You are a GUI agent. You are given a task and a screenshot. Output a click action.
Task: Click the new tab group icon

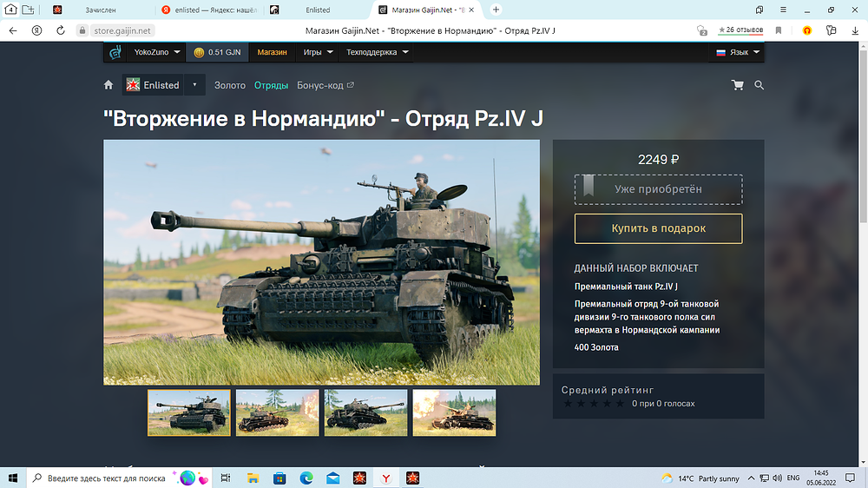click(29, 10)
